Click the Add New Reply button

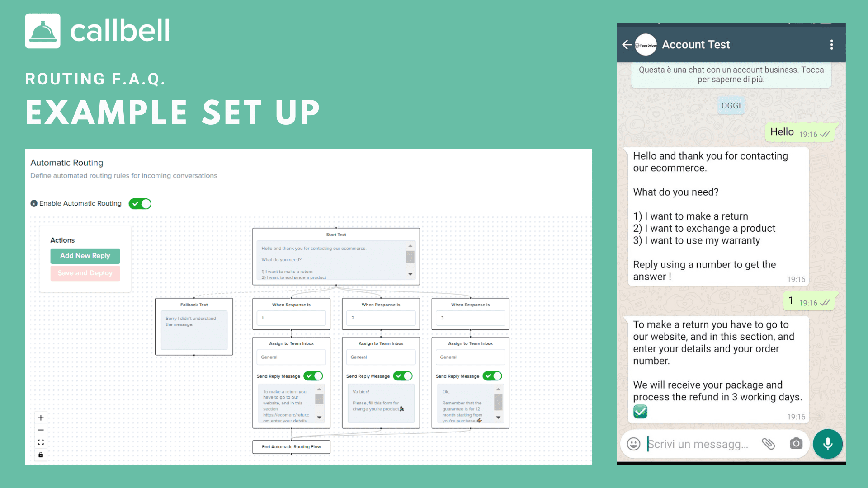pos(85,255)
